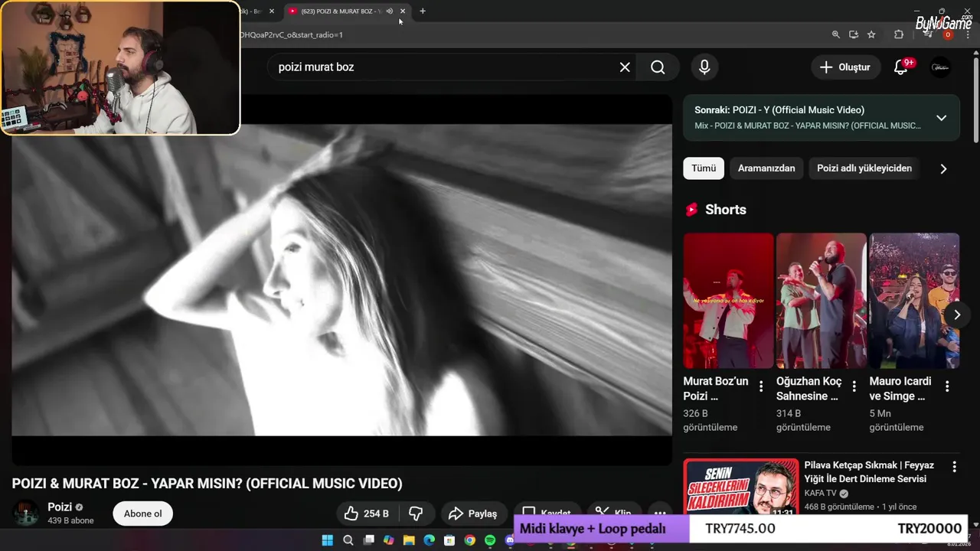The height and width of the screenshot is (551, 980).
Task: Click the video player to pause
Action: [341, 280]
